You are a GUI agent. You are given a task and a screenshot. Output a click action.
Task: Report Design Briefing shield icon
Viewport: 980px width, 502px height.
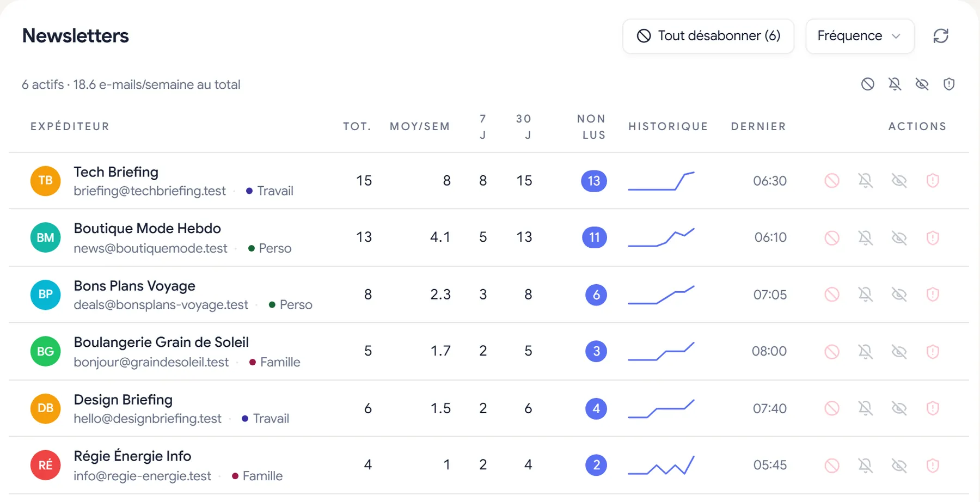click(x=933, y=408)
